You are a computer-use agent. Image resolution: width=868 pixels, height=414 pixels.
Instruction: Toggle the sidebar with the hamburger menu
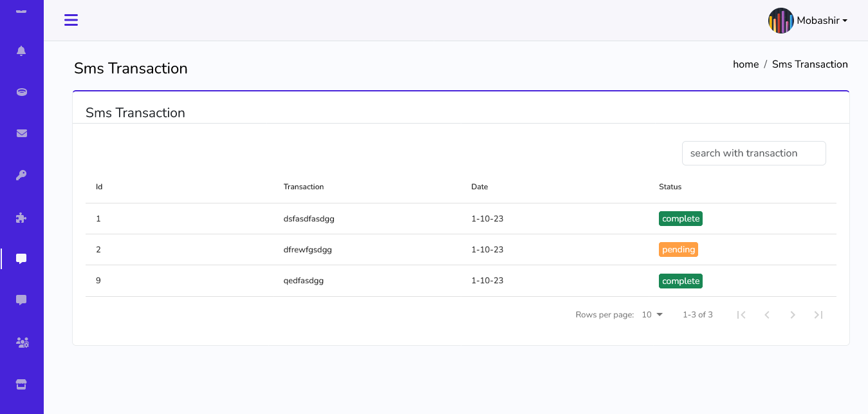click(x=71, y=20)
